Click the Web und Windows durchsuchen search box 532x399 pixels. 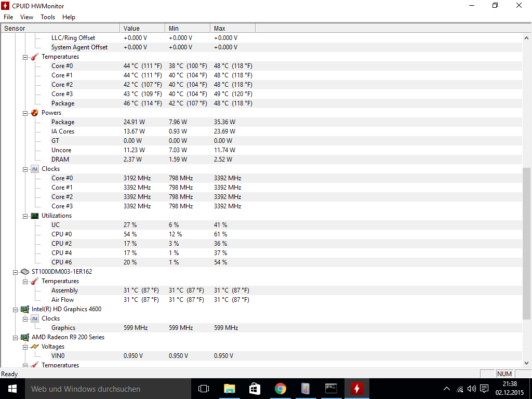(x=108, y=389)
